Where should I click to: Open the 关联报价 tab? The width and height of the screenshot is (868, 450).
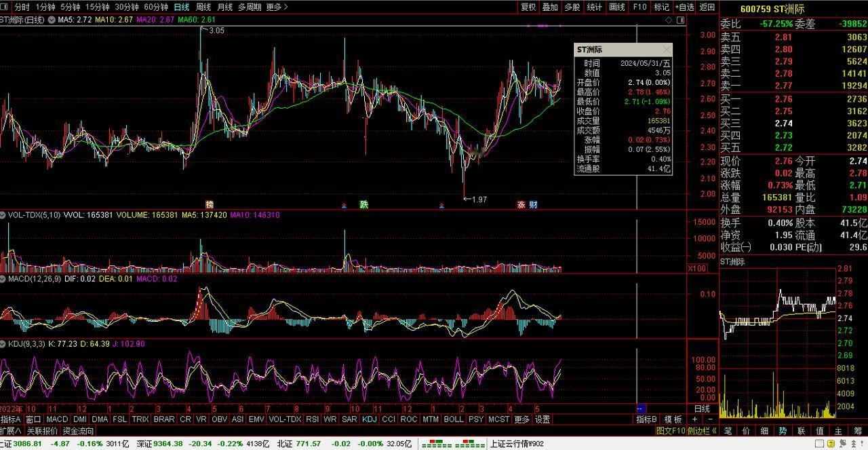(x=42, y=431)
